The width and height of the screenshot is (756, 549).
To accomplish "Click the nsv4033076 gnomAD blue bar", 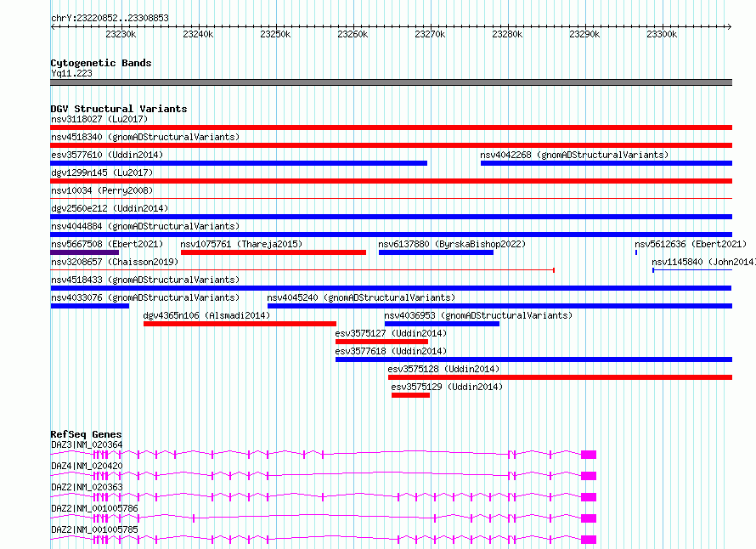I will coord(90,306).
